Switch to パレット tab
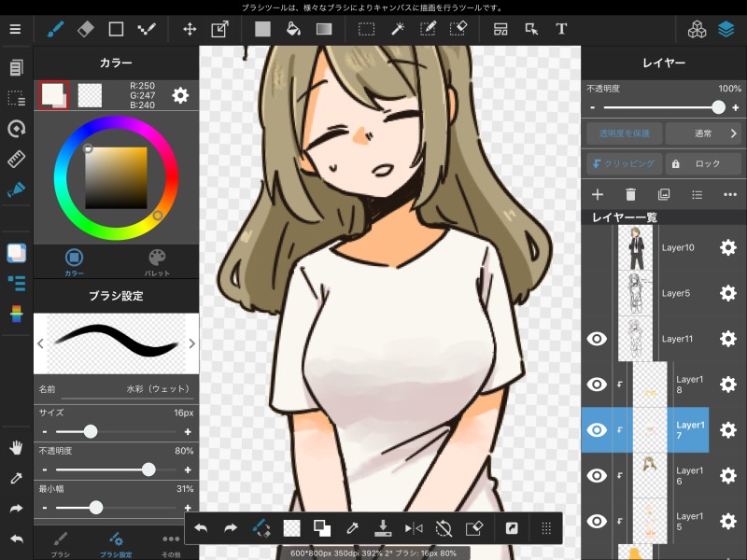Image resolution: width=747 pixels, height=560 pixels. point(157,262)
